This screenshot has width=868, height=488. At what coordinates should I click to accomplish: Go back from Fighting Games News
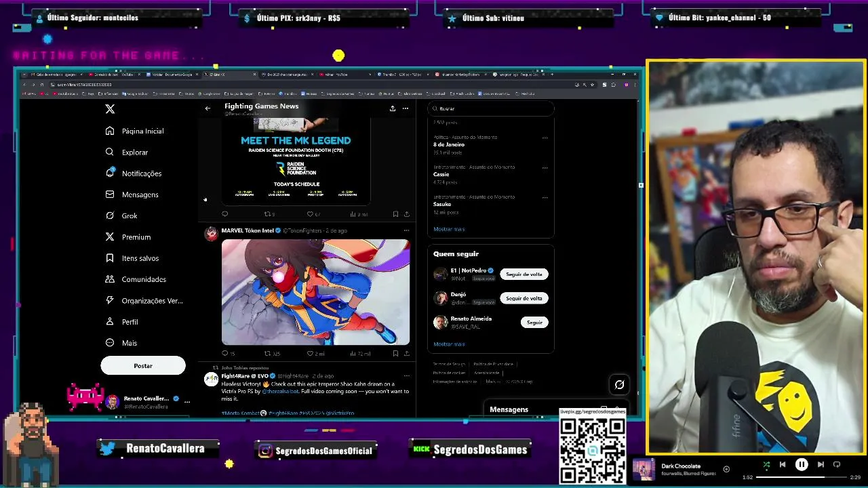(x=208, y=108)
